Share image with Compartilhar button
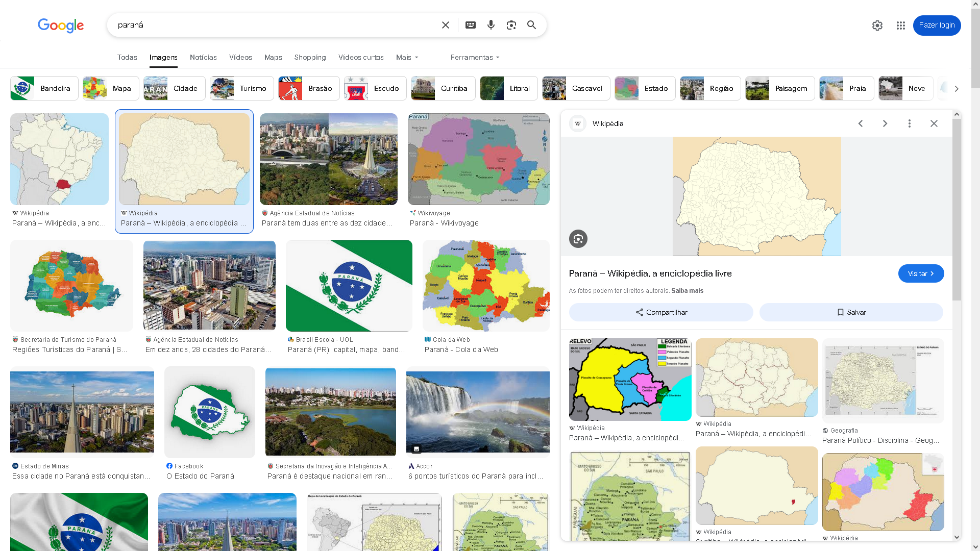 pyautogui.click(x=661, y=312)
